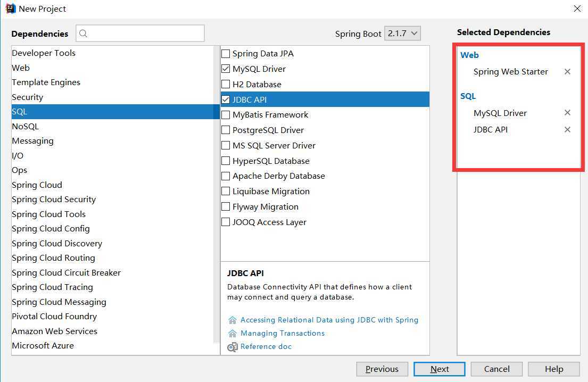Open the Spring Boot version dropdown

tap(402, 34)
